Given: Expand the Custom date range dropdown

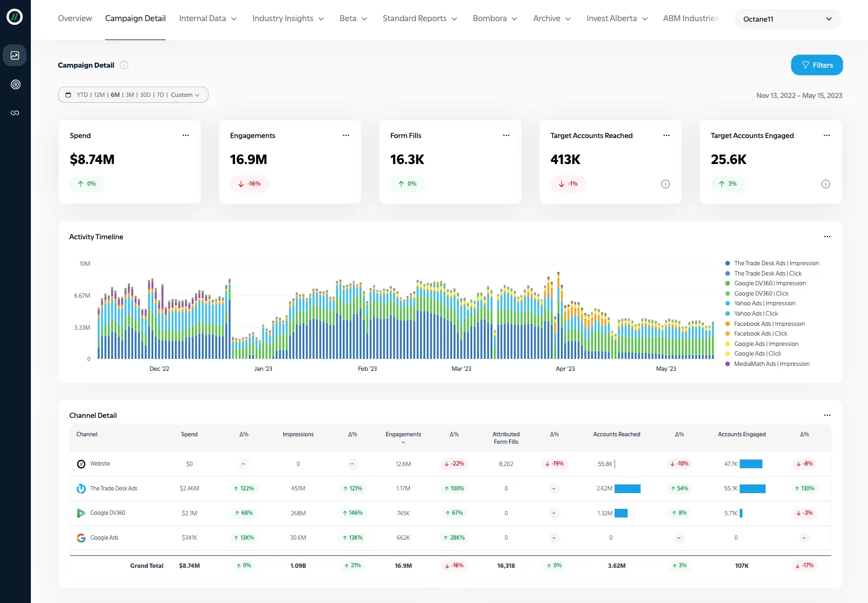Looking at the screenshot, I should [x=185, y=95].
